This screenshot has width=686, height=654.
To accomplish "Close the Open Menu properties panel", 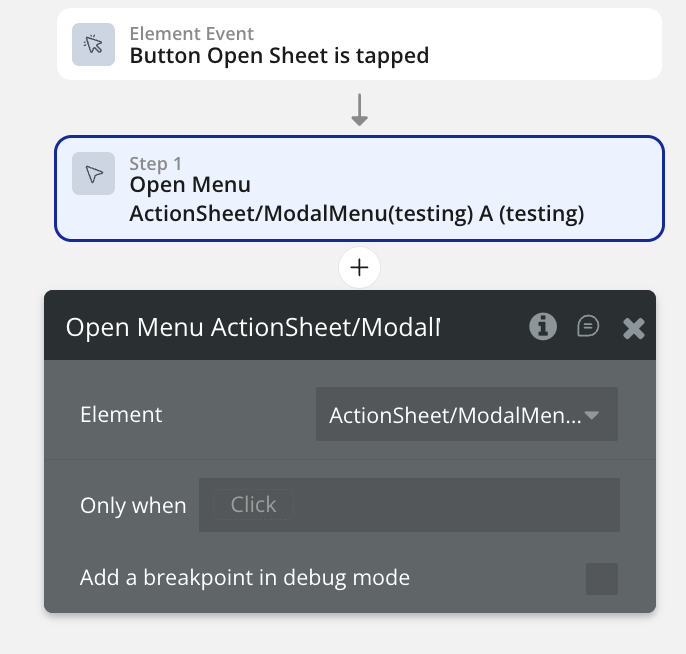I will (634, 327).
